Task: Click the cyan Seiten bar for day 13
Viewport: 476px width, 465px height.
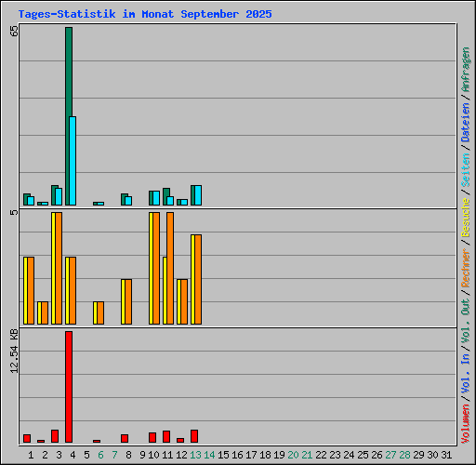Action: (x=198, y=195)
